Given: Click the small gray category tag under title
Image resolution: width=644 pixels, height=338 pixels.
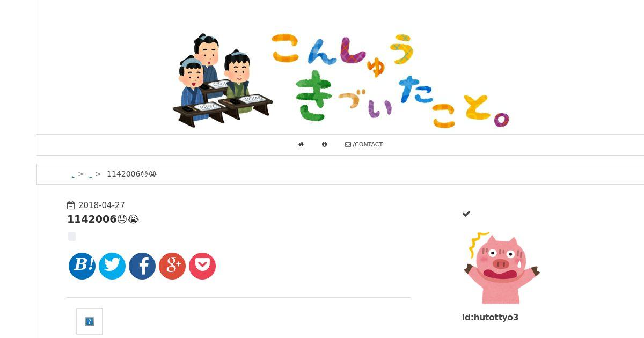Looking at the screenshot, I should pos(72,237).
